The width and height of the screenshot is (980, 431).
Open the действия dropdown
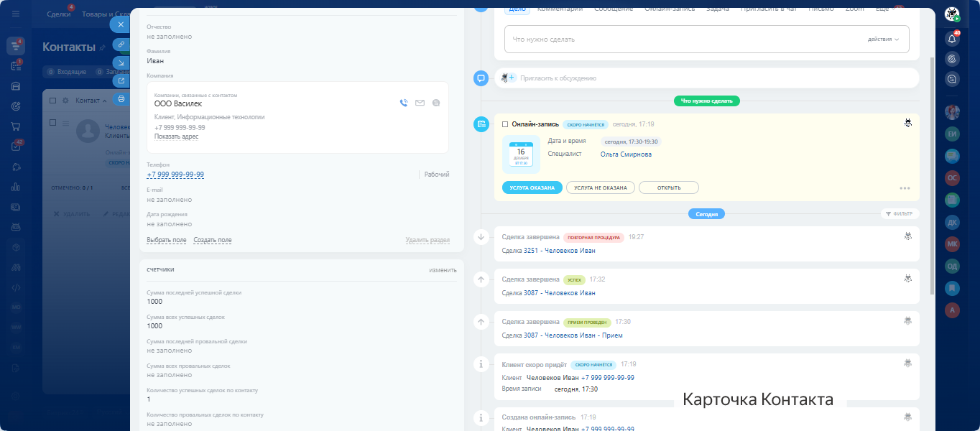tap(884, 40)
